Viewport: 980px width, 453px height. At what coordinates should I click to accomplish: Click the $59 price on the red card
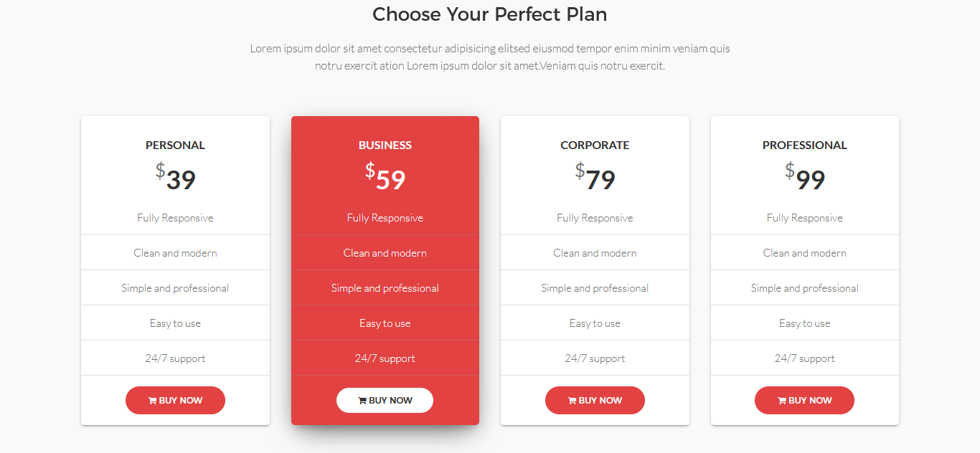(385, 177)
